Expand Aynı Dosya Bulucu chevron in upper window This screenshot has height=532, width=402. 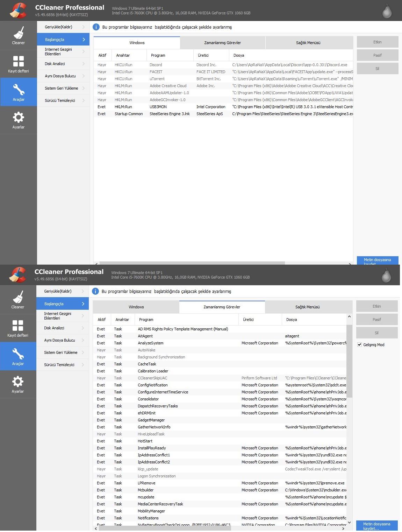[83, 76]
